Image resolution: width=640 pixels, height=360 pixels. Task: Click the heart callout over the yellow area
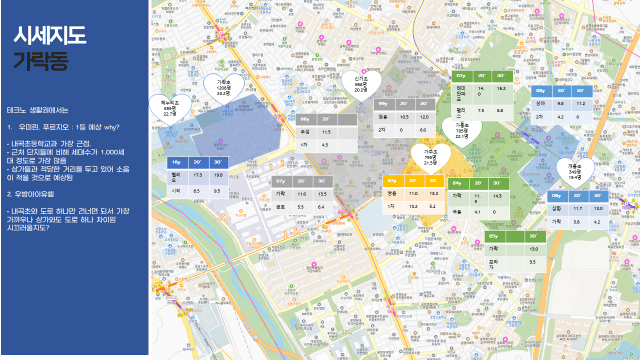(431, 158)
